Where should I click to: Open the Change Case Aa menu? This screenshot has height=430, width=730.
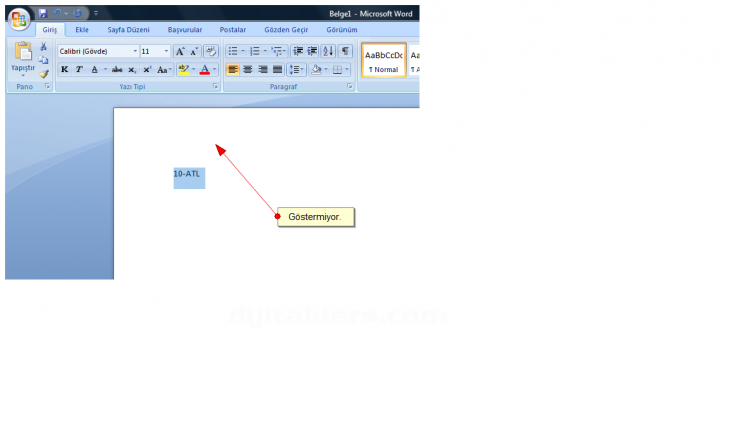point(164,69)
